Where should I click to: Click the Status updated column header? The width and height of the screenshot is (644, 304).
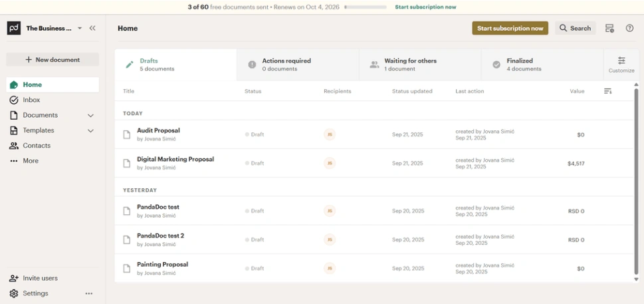click(x=412, y=91)
